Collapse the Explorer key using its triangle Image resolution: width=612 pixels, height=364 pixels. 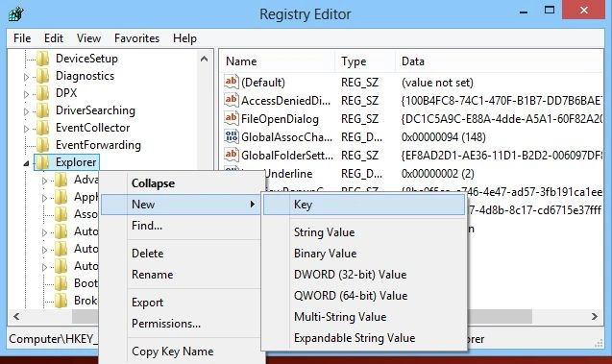click(x=26, y=163)
